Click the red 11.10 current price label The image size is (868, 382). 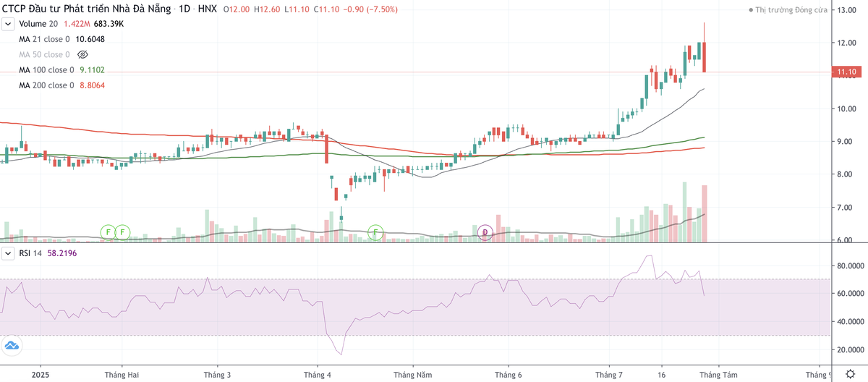click(x=847, y=72)
